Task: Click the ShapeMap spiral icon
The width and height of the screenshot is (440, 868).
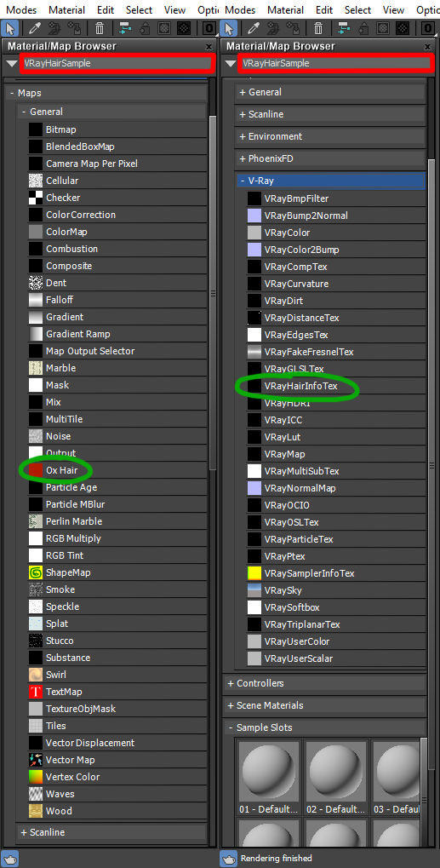Action: [36, 572]
